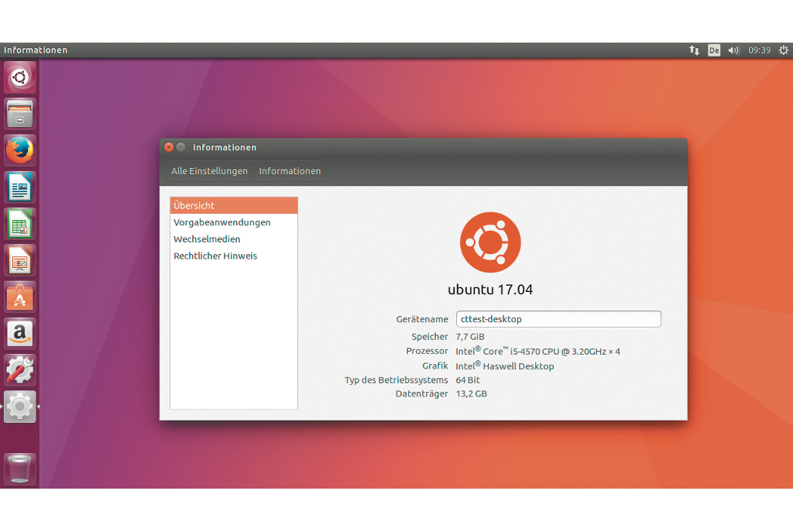Click the Informationen toolbar button
The width and height of the screenshot is (793, 532).
(x=290, y=171)
